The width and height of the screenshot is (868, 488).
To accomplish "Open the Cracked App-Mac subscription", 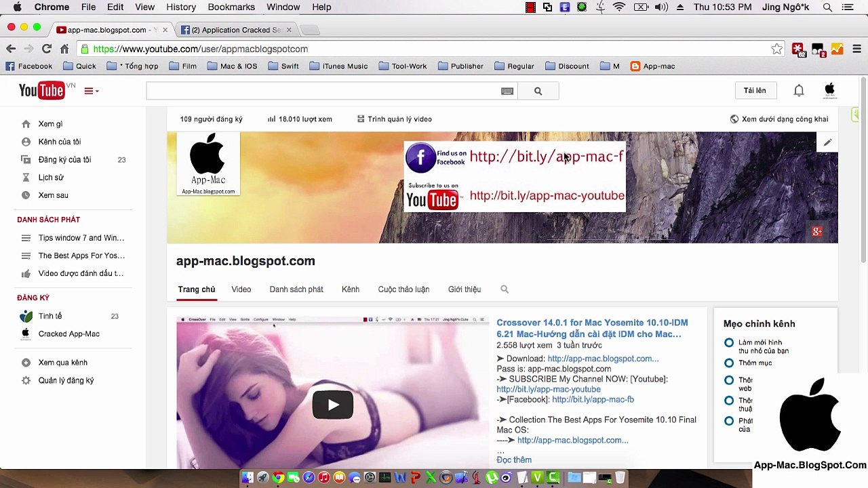I will coord(69,333).
